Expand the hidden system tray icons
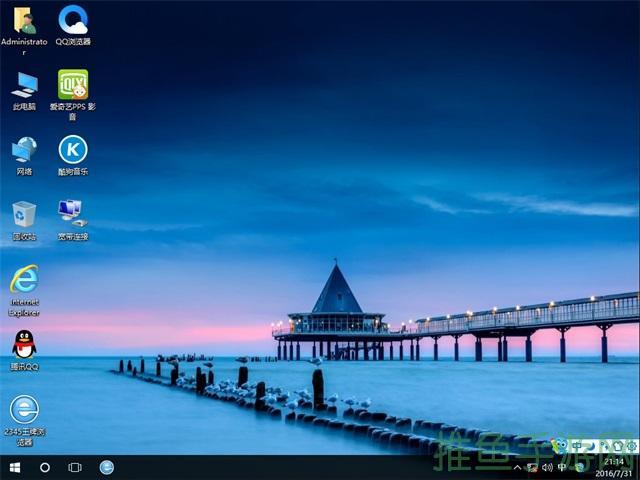 [x=518, y=467]
